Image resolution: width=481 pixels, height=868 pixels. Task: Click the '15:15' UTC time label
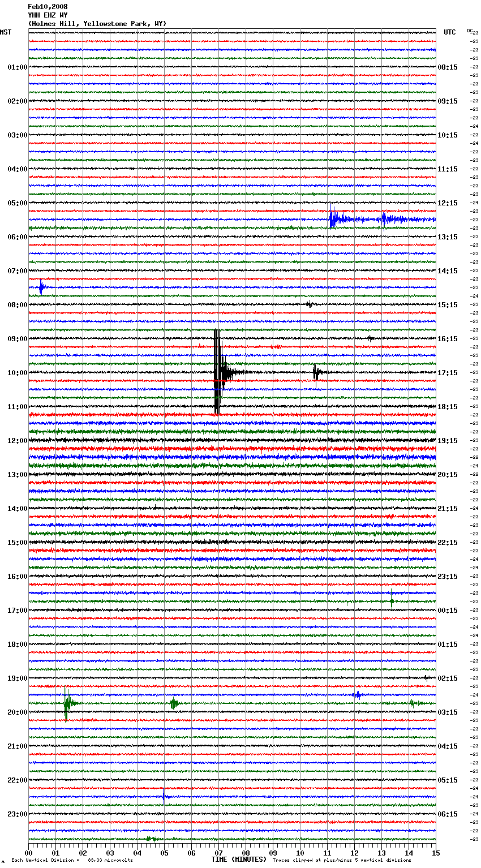pos(448,305)
